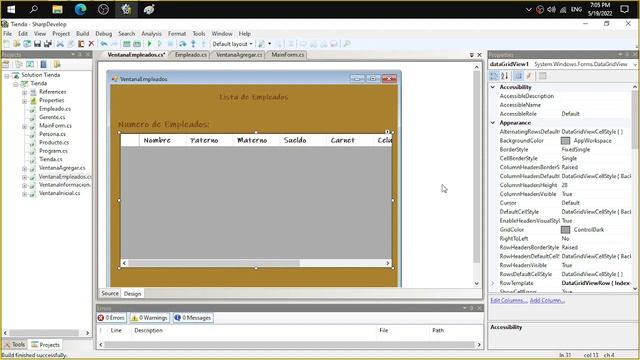Switch to the MainForm.cs editor tab
Image resolution: width=640 pixels, height=360 pixels.
click(287, 55)
